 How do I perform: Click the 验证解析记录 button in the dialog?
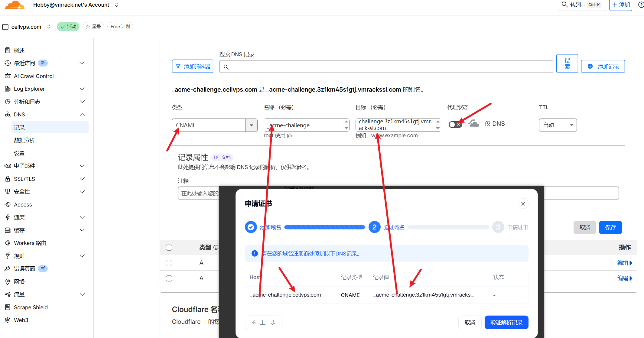pos(506,322)
